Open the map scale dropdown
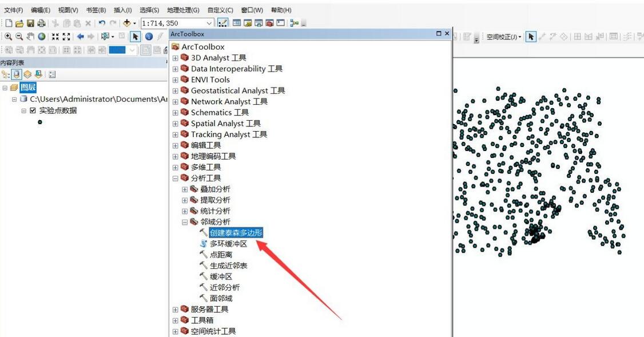This screenshot has width=644, height=337. [209, 23]
